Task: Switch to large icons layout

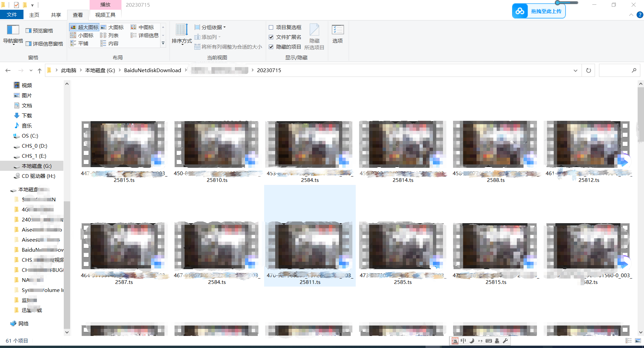Action: [x=112, y=27]
